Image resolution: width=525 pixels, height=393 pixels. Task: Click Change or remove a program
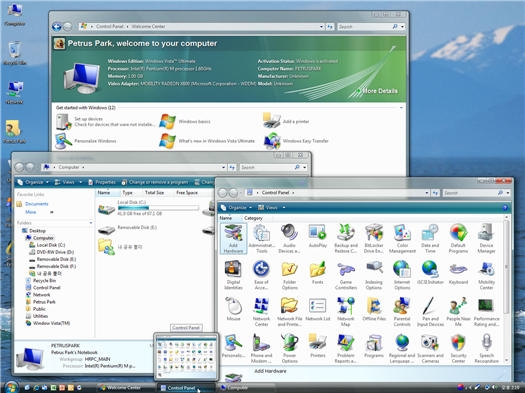coord(155,182)
